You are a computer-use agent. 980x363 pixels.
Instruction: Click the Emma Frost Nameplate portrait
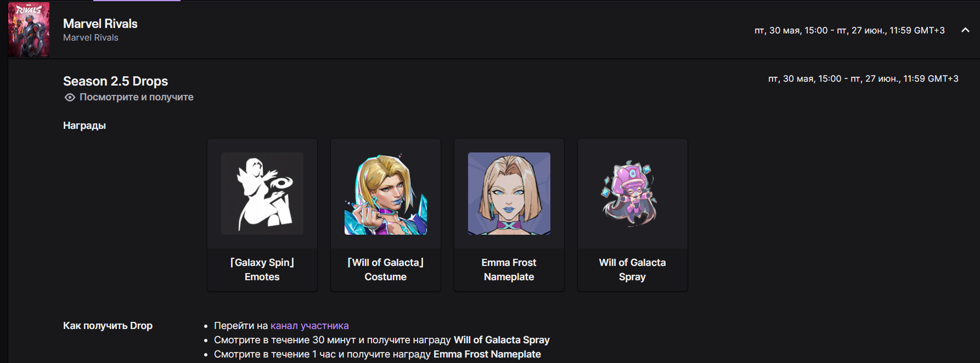point(509,194)
